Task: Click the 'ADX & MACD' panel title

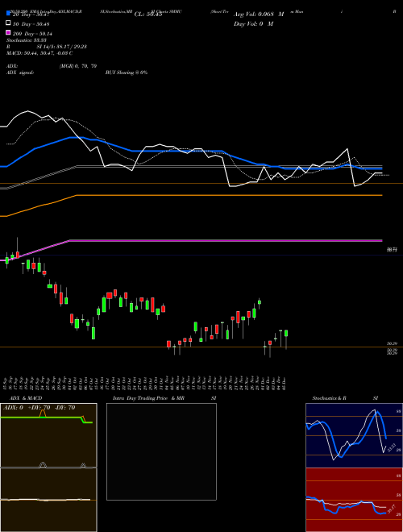Action: coord(26,398)
